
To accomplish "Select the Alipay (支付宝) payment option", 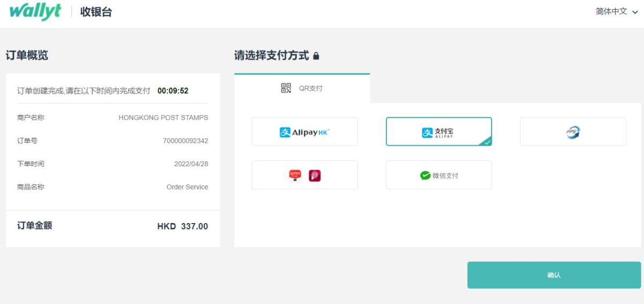I will click(x=438, y=132).
